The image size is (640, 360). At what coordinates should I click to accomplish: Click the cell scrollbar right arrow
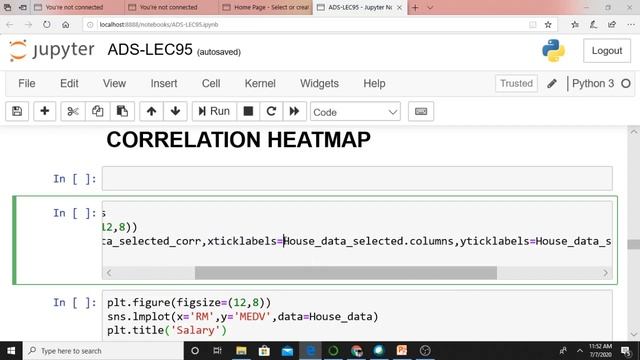pos(605,273)
